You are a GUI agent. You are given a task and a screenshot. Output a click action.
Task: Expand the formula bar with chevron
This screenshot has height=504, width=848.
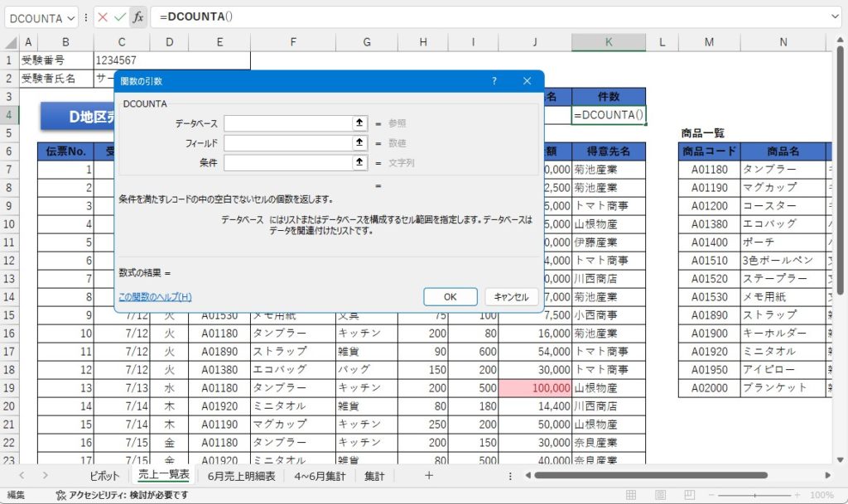(x=835, y=17)
